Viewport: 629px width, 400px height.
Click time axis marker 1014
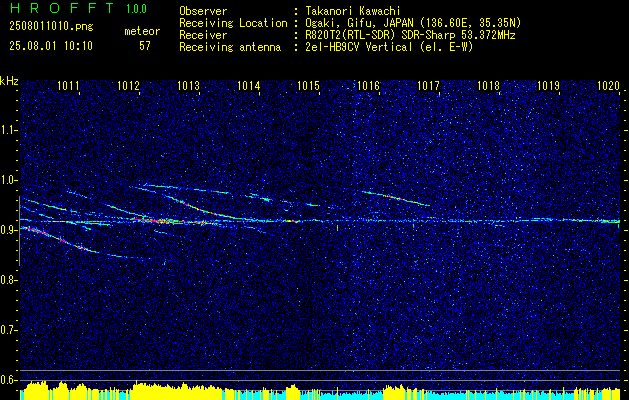click(x=249, y=85)
